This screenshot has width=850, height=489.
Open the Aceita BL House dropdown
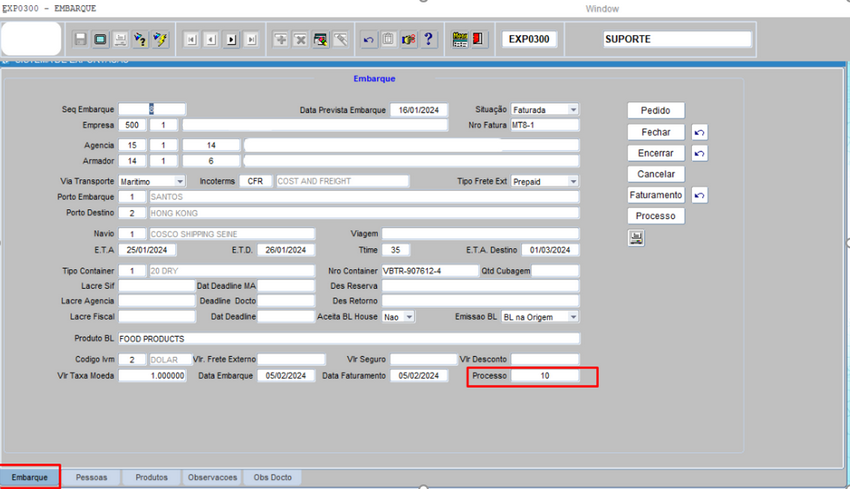coord(409,317)
